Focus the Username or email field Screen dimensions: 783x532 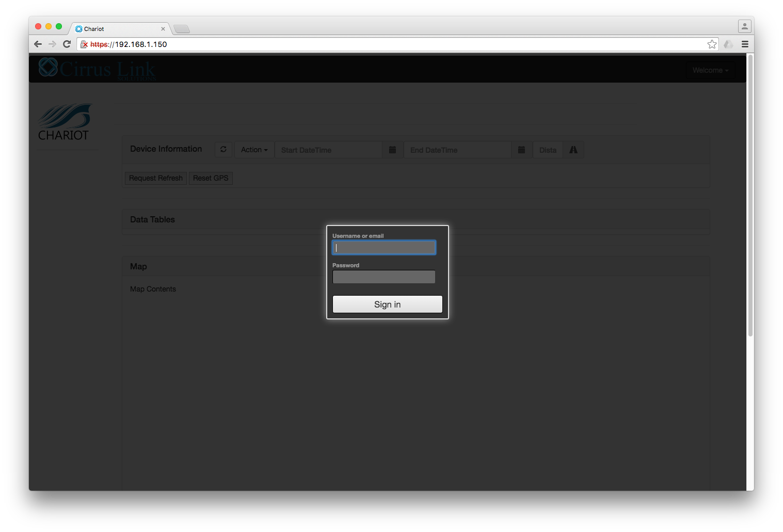(384, 248)
